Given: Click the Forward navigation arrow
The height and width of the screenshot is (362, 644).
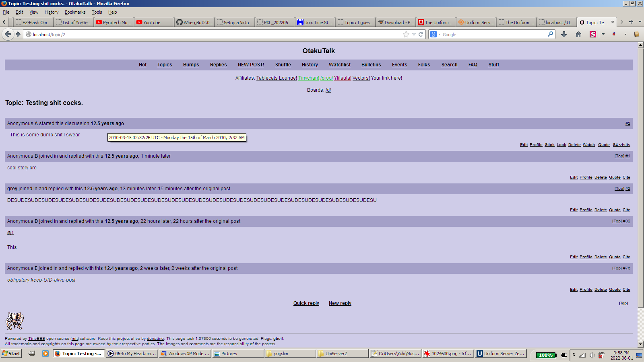Looking at the screenshot, I should click(18, 35).
